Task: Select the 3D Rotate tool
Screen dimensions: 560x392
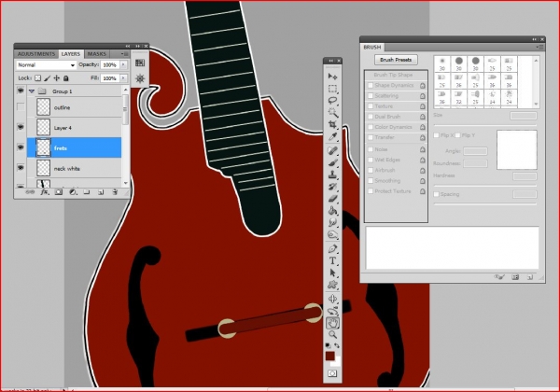Action: pyautogui.click(x=332, y=299)
